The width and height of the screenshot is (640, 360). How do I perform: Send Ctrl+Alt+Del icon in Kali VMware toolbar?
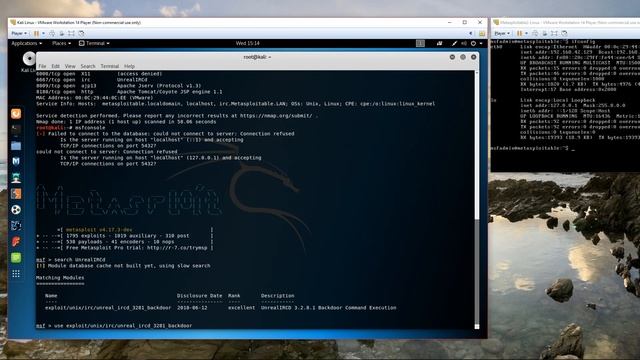(x=52, y=33)
